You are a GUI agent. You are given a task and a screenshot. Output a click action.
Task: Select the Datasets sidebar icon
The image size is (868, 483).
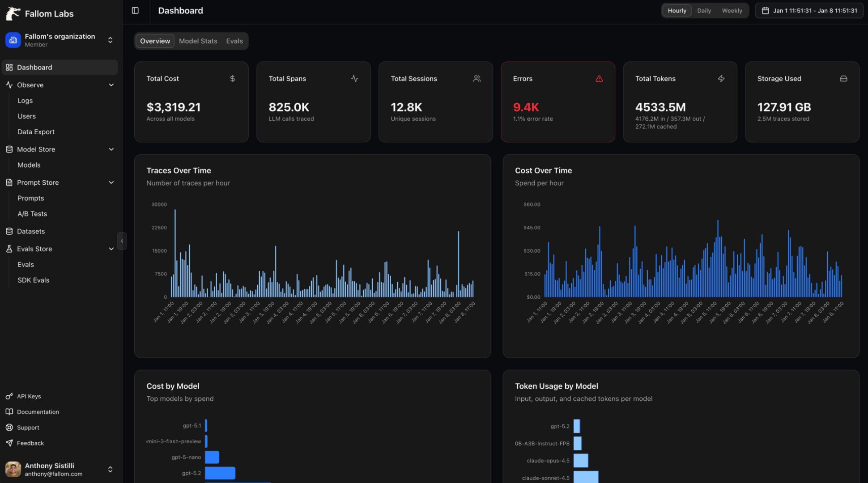tap(9, 231)
